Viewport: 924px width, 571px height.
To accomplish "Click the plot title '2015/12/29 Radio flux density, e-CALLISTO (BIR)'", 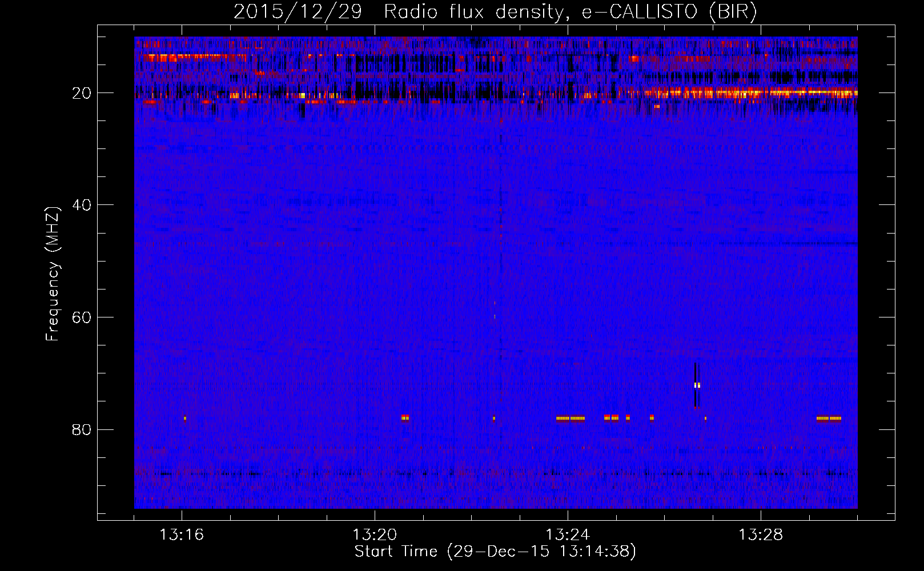I will [x=495, y=11].
